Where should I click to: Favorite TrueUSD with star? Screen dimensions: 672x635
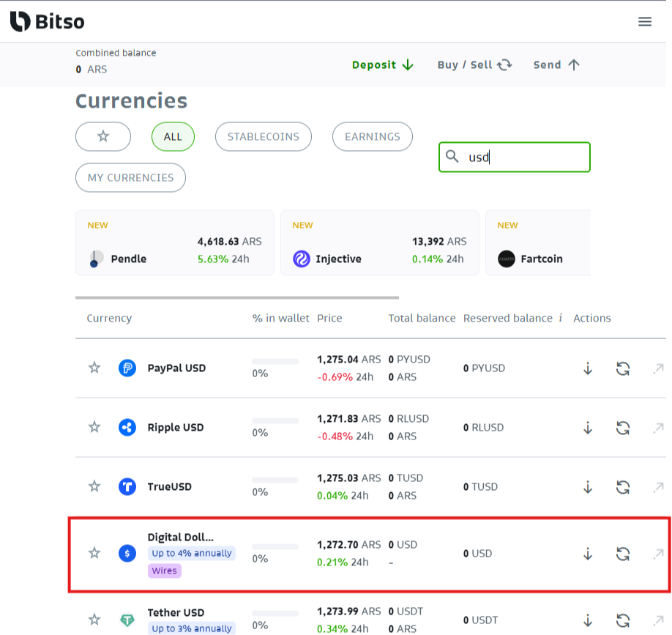pyautogui.click(x=94, y=486)
